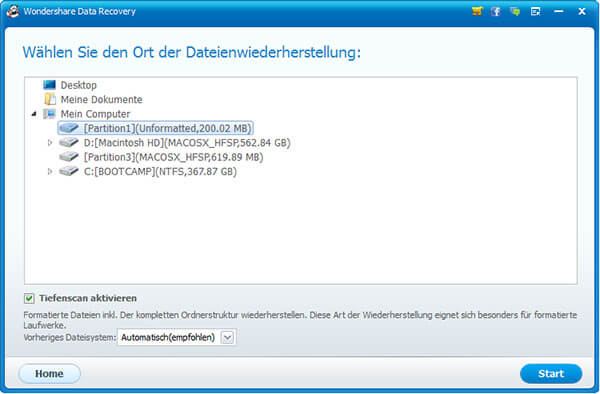
Task: Select C:[BOOTCAMP](NTFS,367.87 GB)
Action: [160, 172]
